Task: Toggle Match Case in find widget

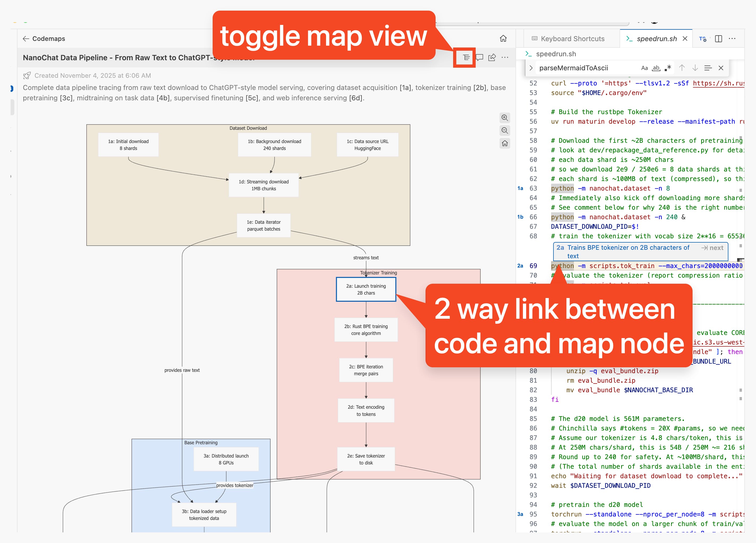Action: click(644, 68)
